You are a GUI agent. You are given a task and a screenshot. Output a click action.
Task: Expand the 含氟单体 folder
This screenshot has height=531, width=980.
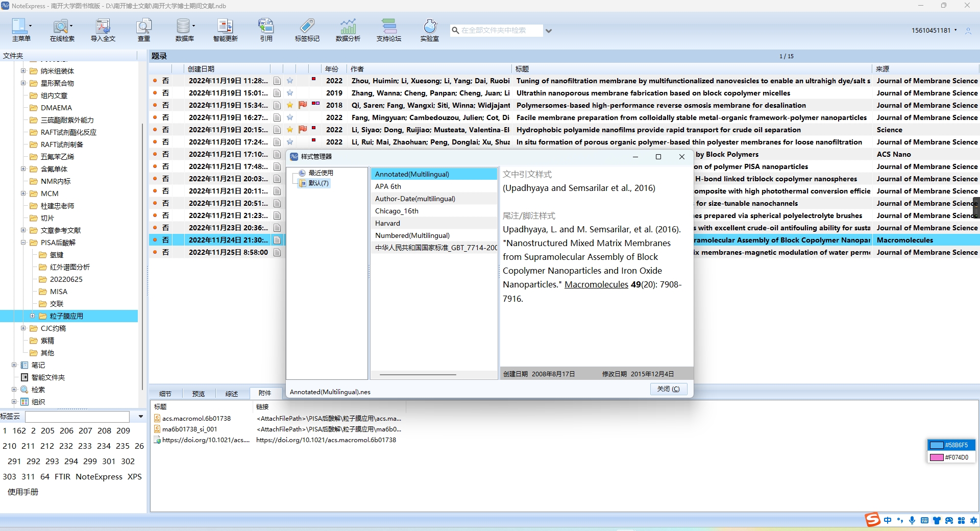tap(23, 169)
